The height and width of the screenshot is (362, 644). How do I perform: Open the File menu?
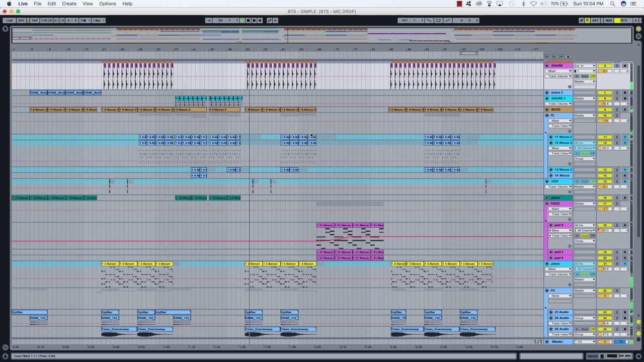point(38,4)
